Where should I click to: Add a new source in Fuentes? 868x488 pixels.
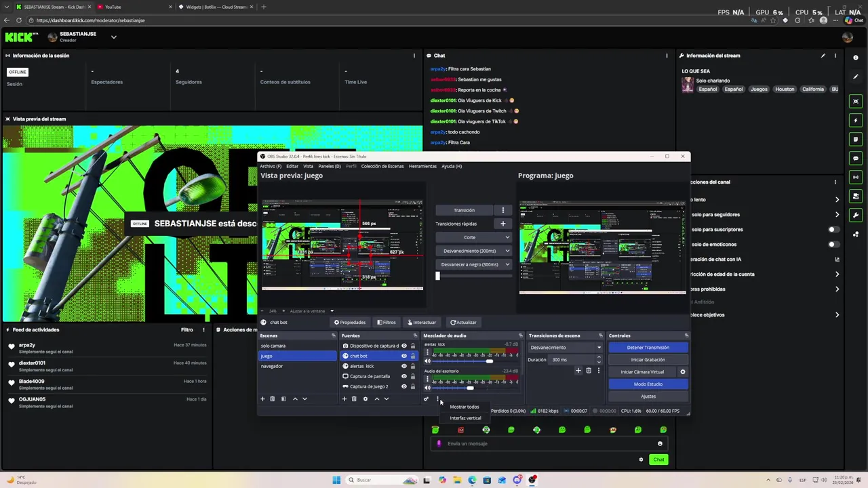tap(344, 399)
